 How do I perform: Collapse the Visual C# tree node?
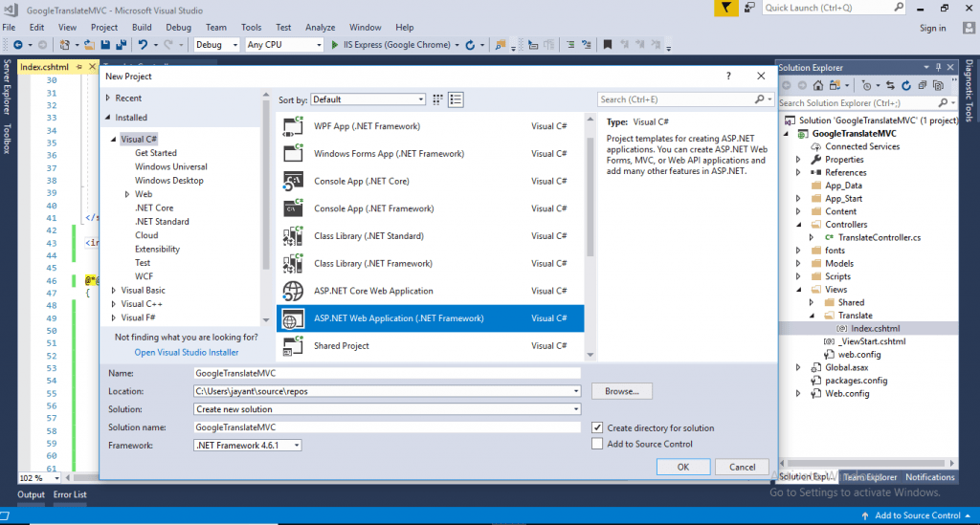114,140
